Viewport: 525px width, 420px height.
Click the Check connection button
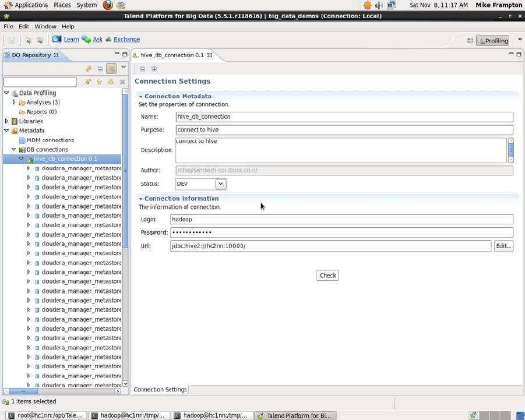327,275
